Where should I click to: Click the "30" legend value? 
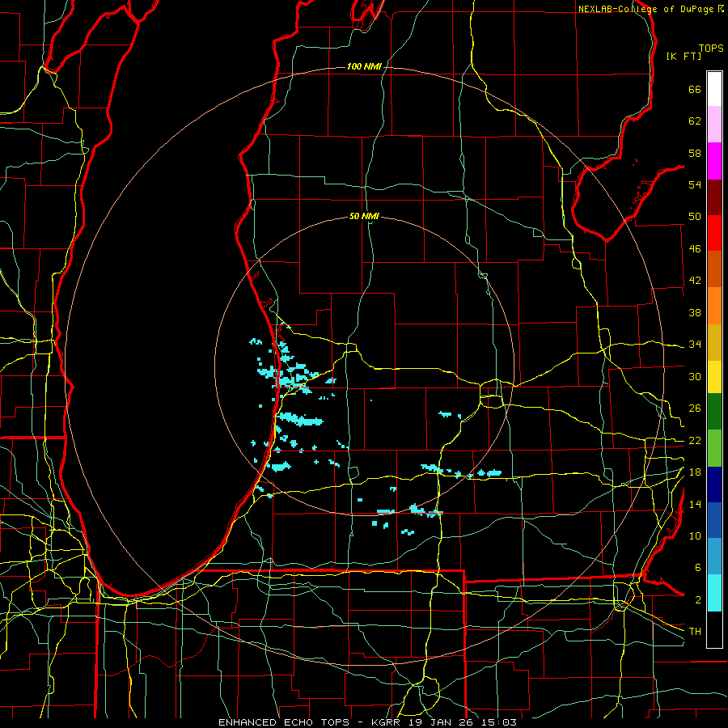695,376
